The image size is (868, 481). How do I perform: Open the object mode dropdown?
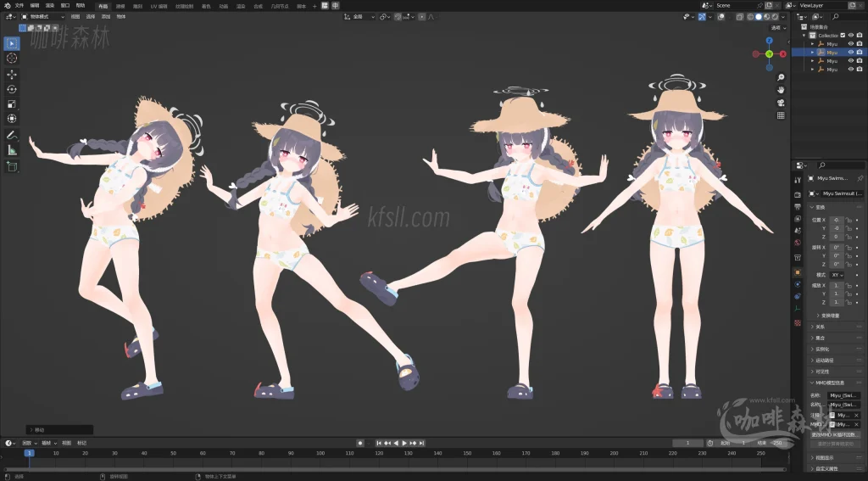click(x=43, y=17)
